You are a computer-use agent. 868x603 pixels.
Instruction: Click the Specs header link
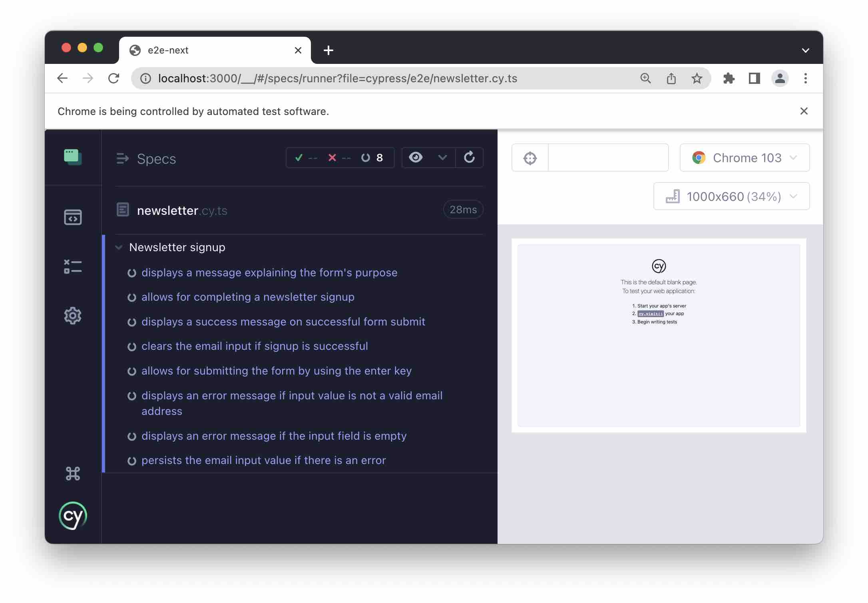pos(156,159)
